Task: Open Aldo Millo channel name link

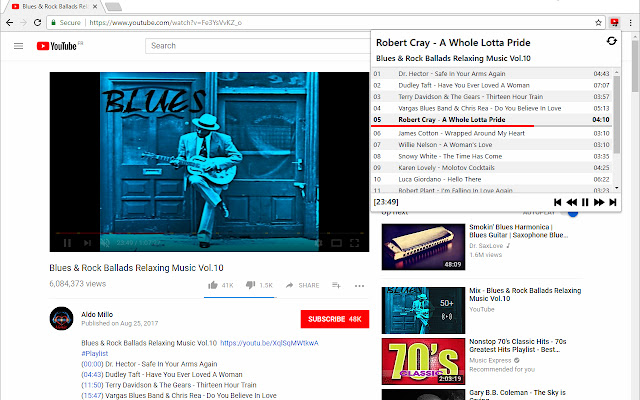Action: [97, 314]
